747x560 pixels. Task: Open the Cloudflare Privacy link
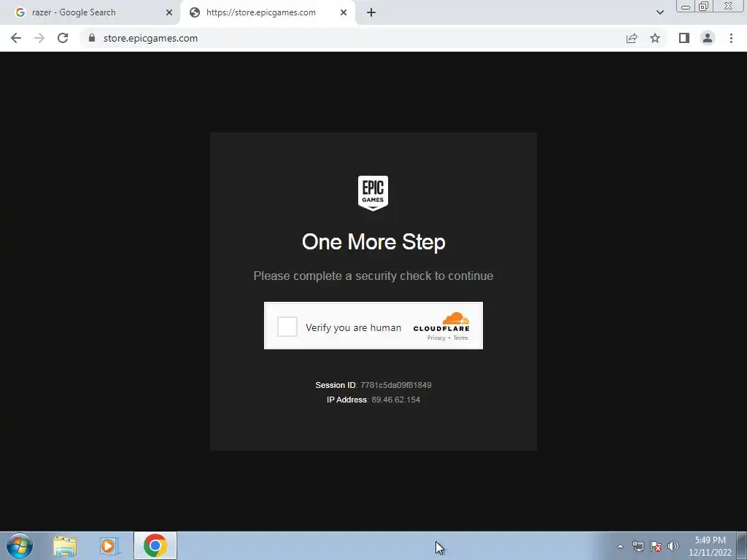coord(436,338)
